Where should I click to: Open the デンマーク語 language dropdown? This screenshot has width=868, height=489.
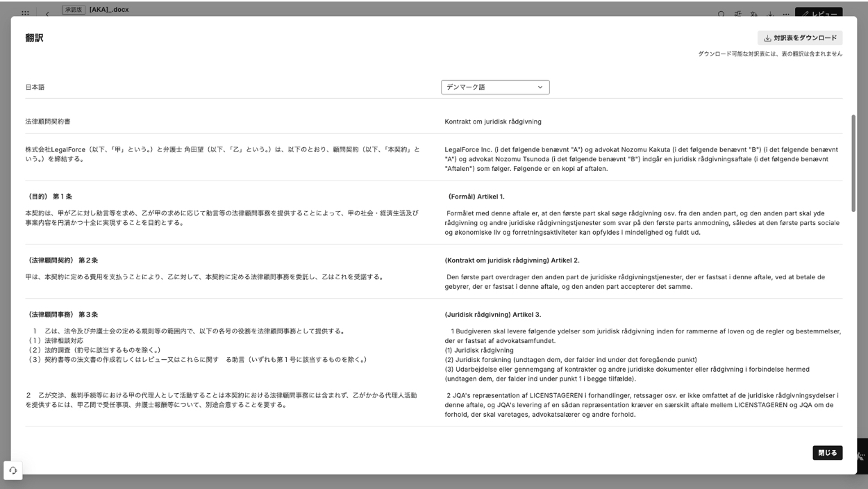pyautogui.click(x=495, y=88)
